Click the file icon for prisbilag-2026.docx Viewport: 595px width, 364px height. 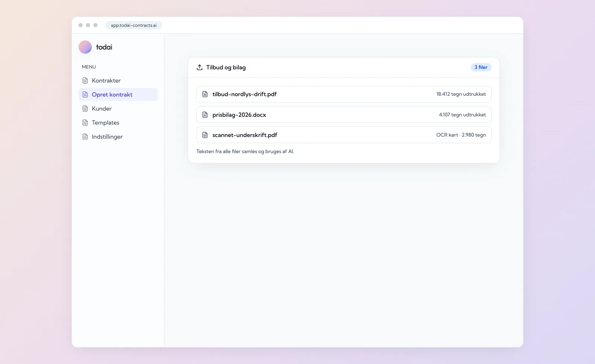(205, 115)
